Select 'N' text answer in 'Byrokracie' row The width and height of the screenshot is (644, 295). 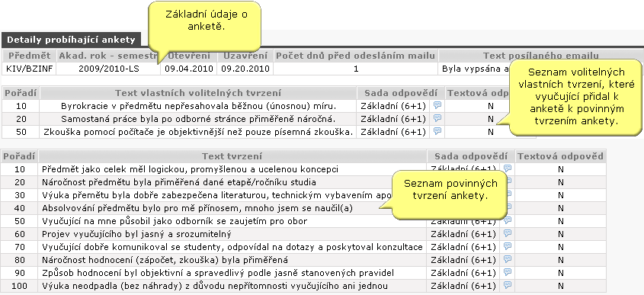coord(490,106)
